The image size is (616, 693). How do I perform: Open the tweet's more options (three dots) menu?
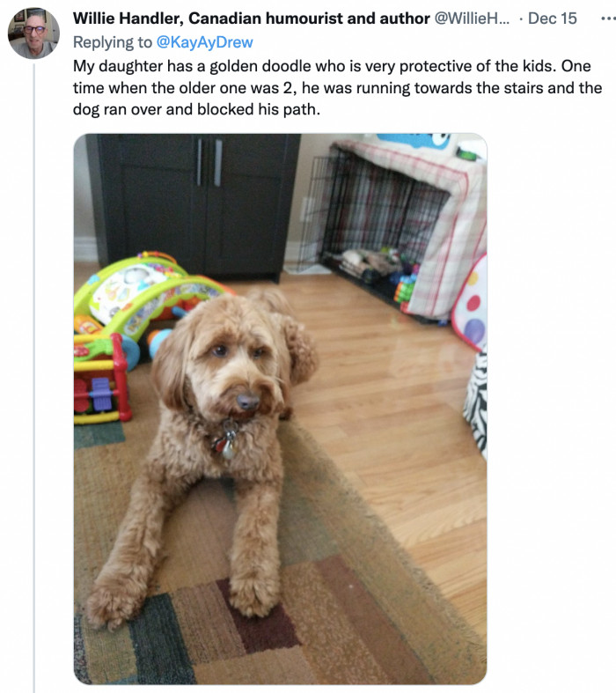[608, 18]
